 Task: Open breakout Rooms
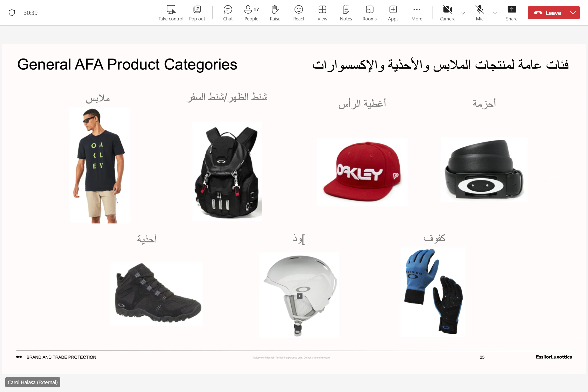coord(369,13)
